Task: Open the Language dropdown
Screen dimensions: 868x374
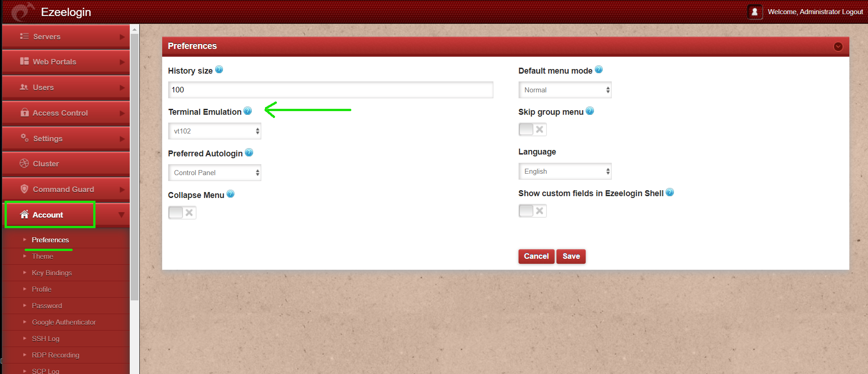Action: point(565,171)
